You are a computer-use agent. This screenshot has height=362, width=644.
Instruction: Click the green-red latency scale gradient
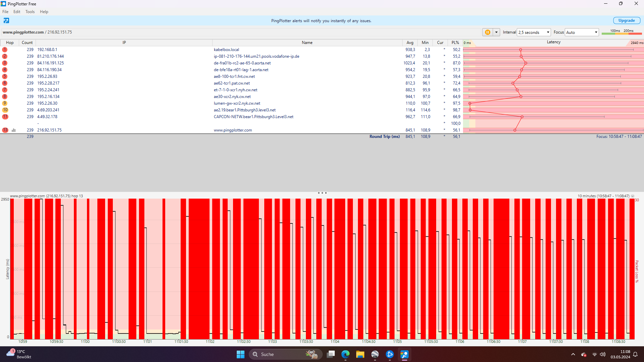click(x=622, y=33)
